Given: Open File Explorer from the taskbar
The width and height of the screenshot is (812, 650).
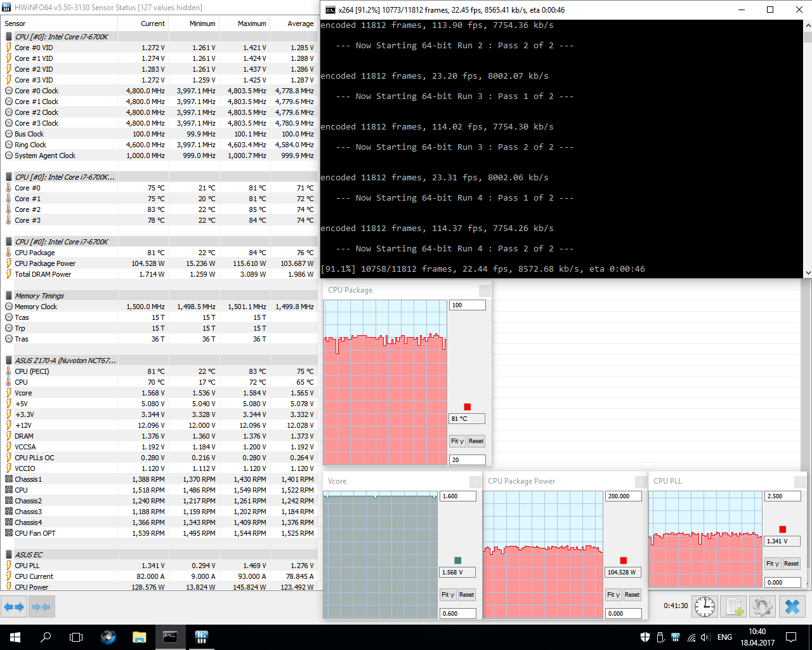Looking at the screenshot, I should tap(139, 637).
